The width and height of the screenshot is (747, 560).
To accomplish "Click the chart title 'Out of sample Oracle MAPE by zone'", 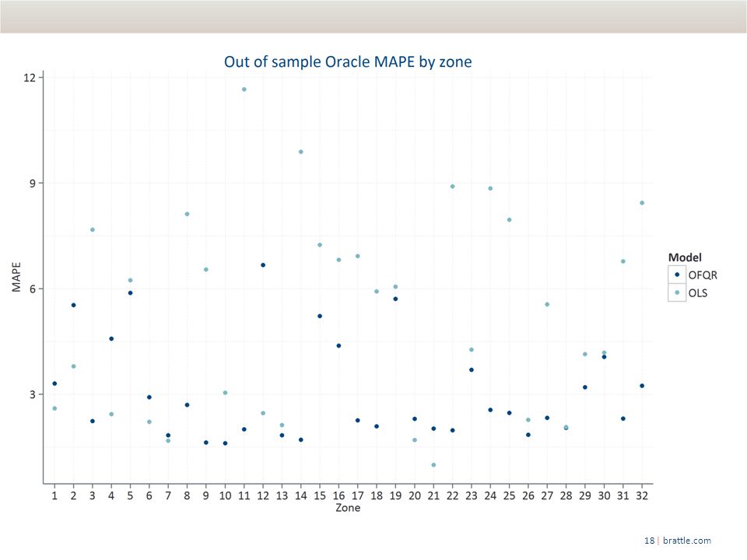I will tap(348, 62).
